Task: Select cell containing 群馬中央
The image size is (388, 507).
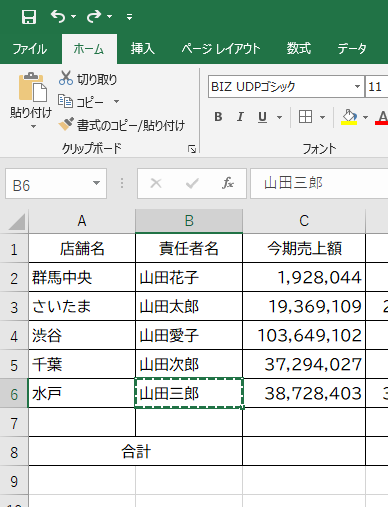Action: pos(82,277)
